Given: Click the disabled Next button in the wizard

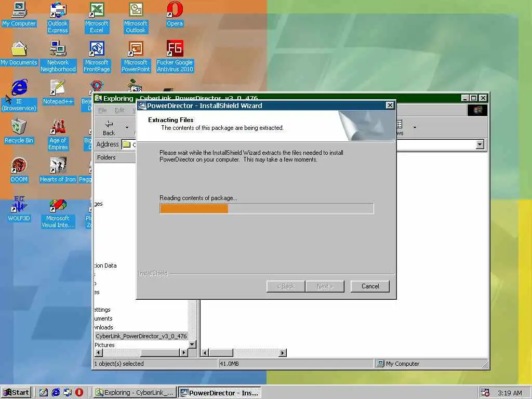Looking at the screenshot, I should tap(325, 286).
